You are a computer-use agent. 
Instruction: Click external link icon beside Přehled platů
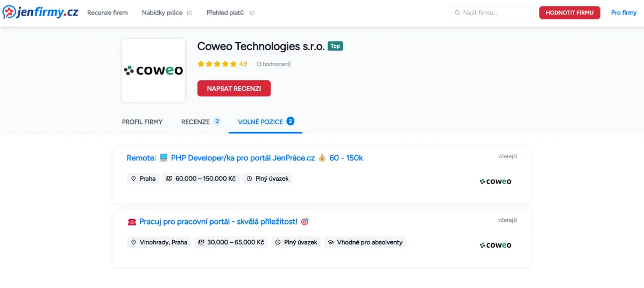252,13
